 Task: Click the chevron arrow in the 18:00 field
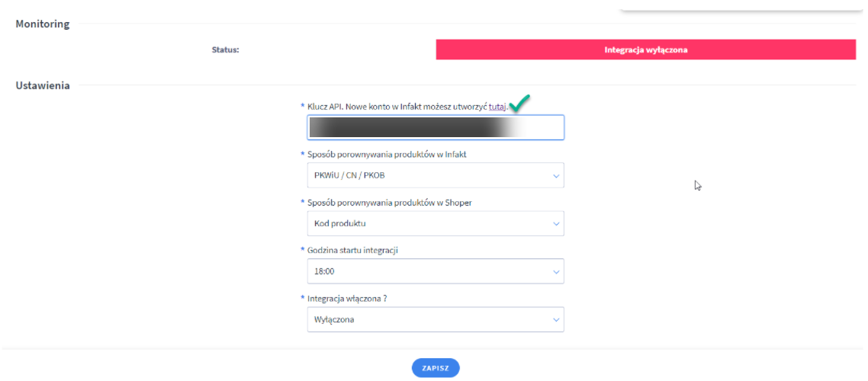pyautogui.click(x=556, y=271)
